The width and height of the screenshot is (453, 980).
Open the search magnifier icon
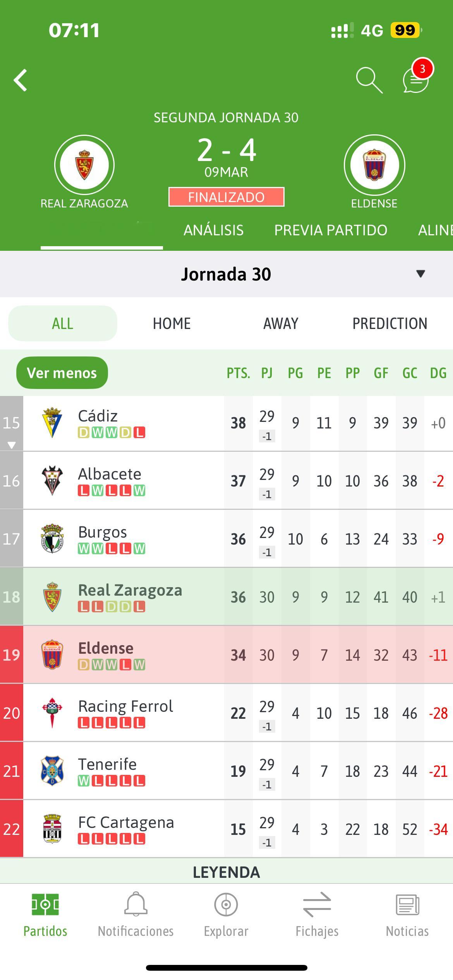tap(369, 81)
